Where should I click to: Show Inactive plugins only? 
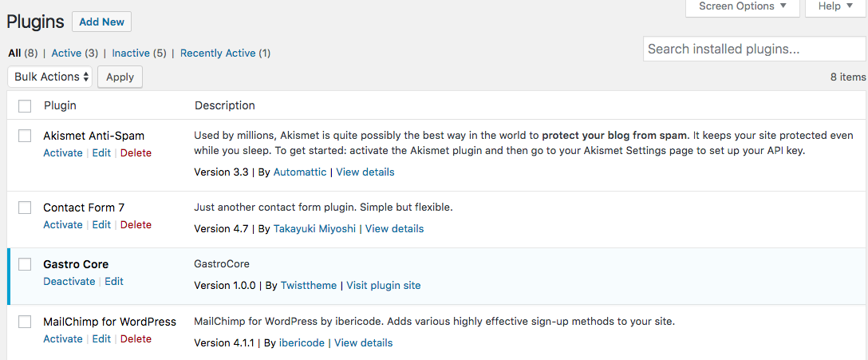click(139, 53)
